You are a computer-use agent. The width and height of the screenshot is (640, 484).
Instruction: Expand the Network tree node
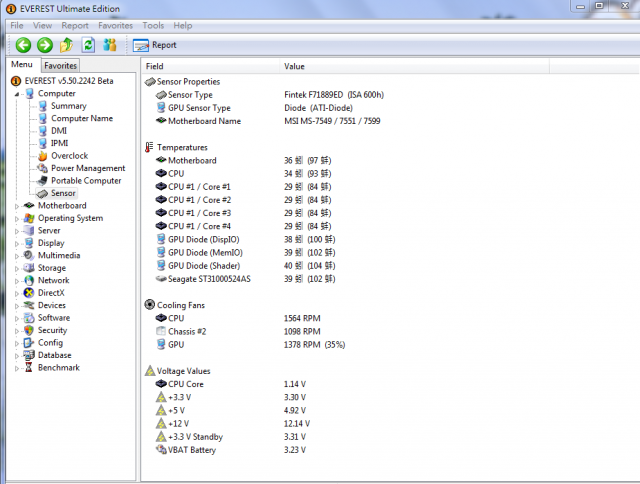point(17,281)
